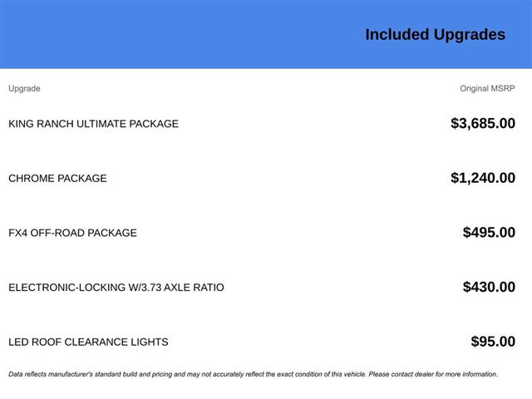Select the LED ROOF CLEARANCE LIGHTS label

(88, 342)
